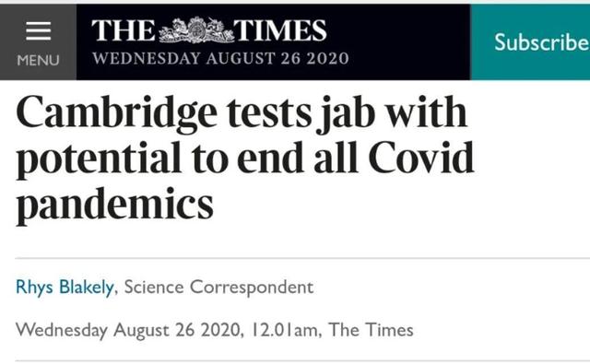
Task: Click the word Covid in the headline
Action: tap(420, 158)
